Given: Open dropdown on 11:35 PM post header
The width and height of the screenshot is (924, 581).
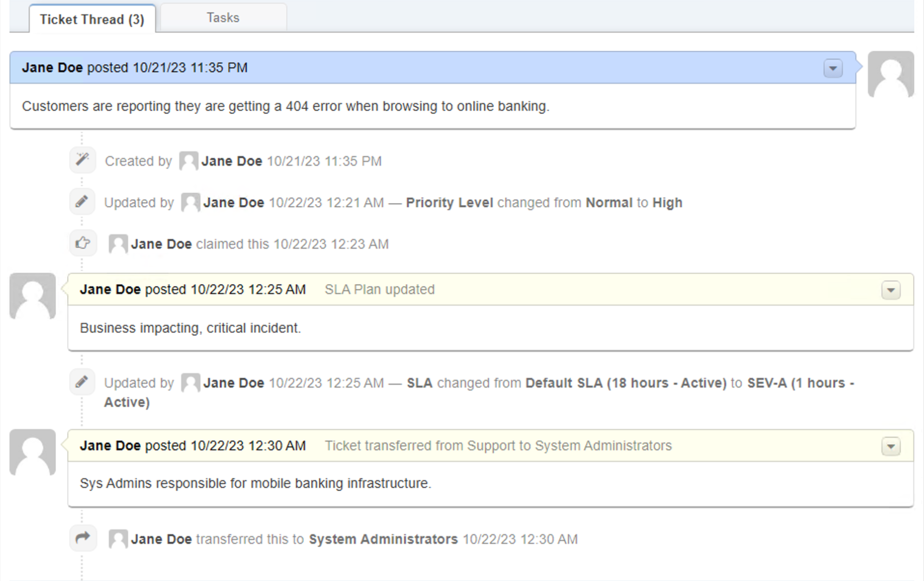Looking at the screenshot, I should pyautogui.click(x=833, y=69).
